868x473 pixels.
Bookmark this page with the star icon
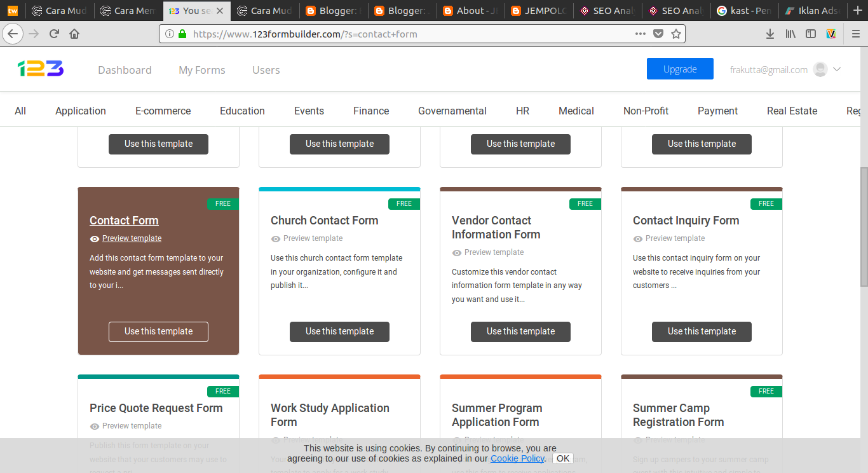point(676,34)
